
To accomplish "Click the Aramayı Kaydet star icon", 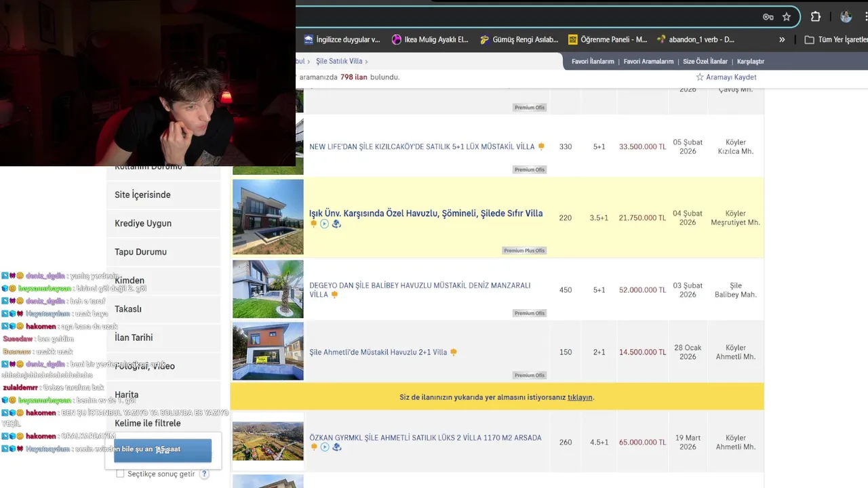I will click(x=700, y=77).
